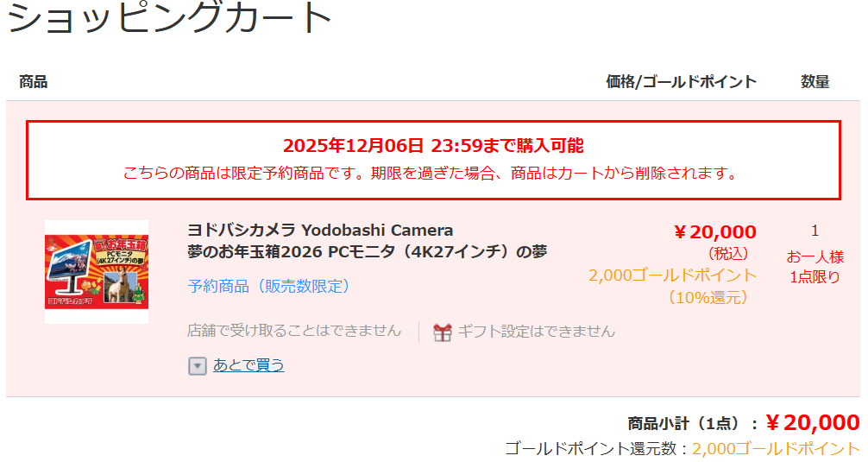
Task: Click the ヨドバシカメラ Yodobashi Camera brand name
Action: point(320,230)
